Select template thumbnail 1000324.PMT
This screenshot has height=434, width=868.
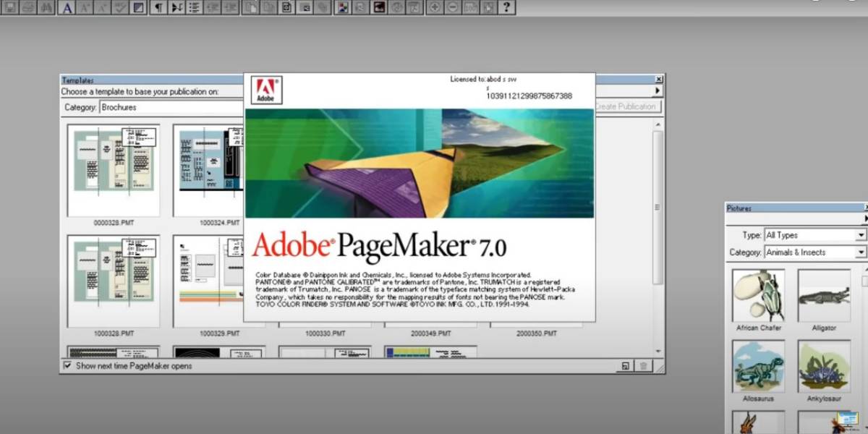click(208, 171)
